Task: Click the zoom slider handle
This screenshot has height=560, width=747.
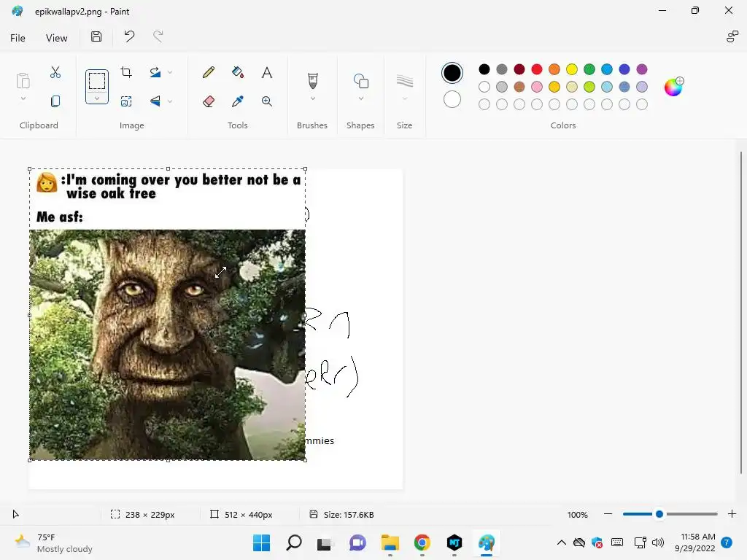Action: [x=659, y=514]
